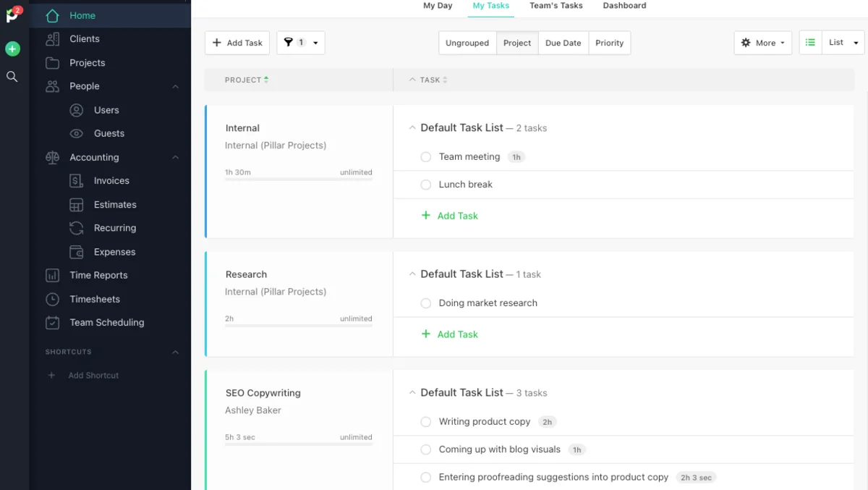Image resolution: width=868 pixels, height=490 pixels.
Task: Click the Home house icon
Action: click(52, 15)
